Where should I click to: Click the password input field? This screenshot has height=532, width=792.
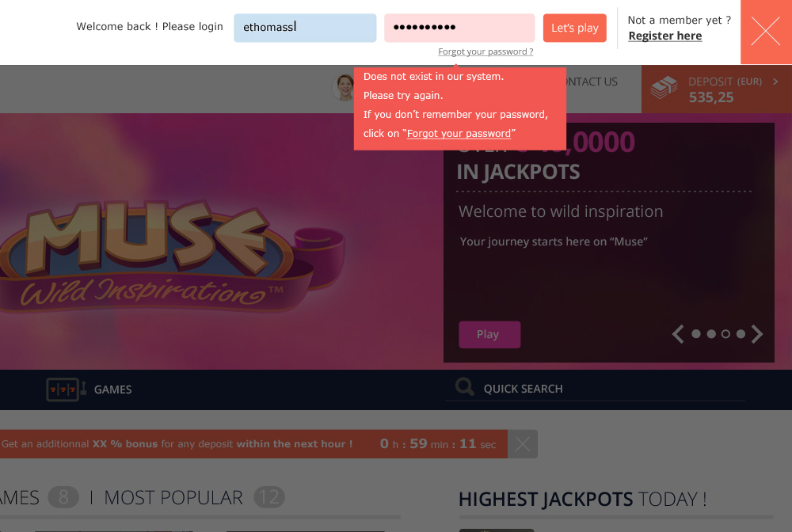[459, 28]
